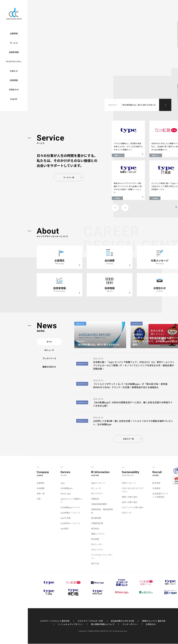
Task: Open the オリコン顧客満足度 news thumbnail
Action: (x=154, y=335)
